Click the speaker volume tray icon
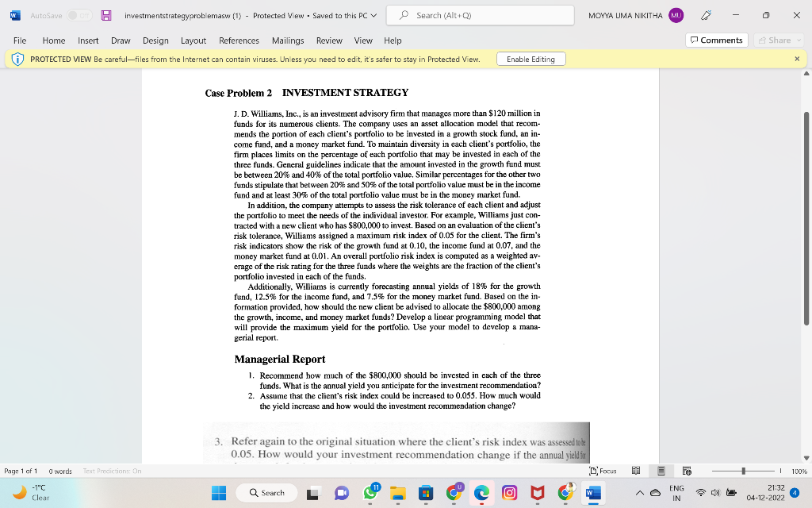812x508 pixels. [716, 493]
